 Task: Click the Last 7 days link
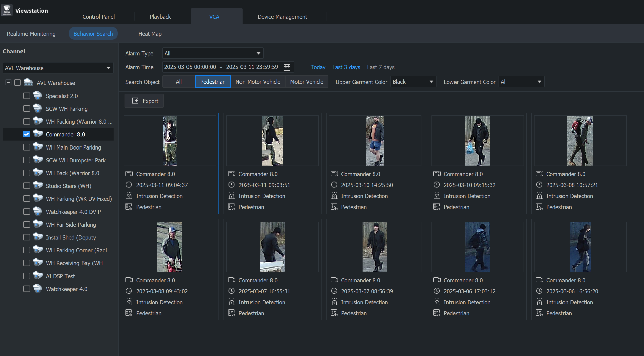point(381,67)
